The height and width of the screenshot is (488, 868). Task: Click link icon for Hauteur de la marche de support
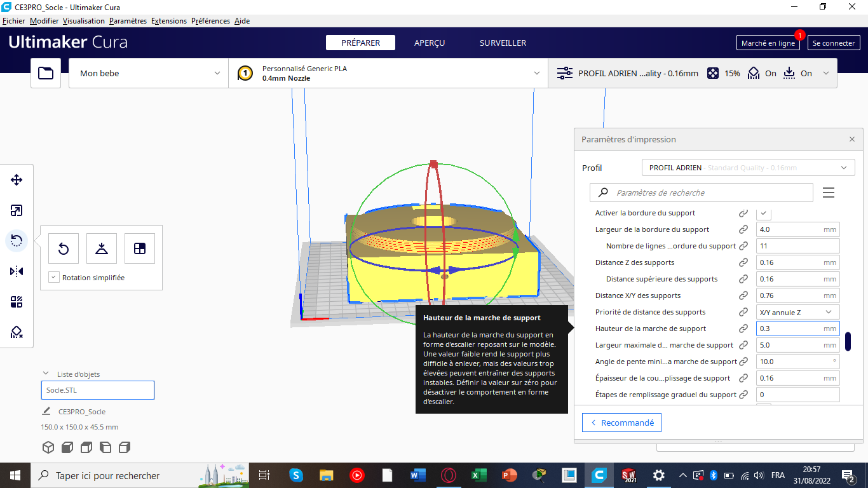[x=743, y=329]
